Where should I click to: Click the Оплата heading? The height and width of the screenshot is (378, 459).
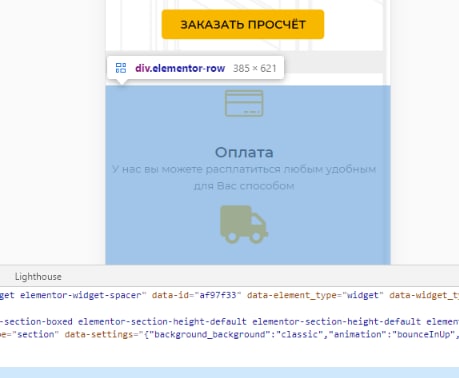tap(244, 152)
